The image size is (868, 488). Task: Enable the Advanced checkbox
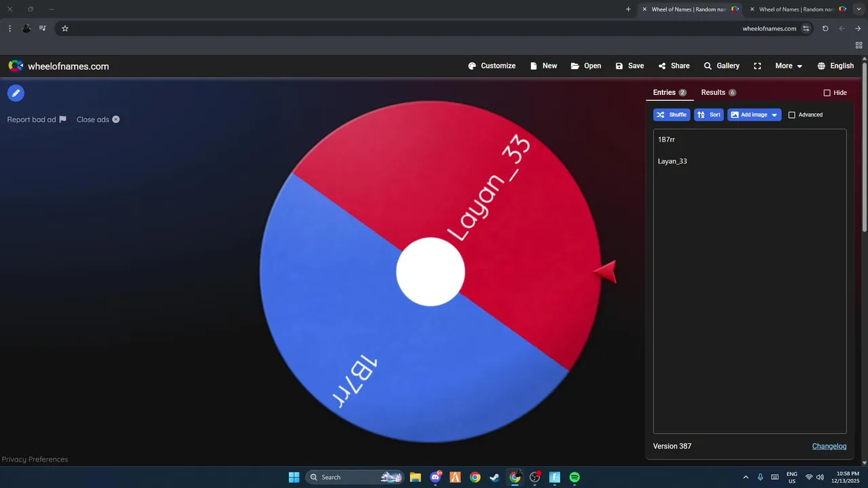(791, 115)
